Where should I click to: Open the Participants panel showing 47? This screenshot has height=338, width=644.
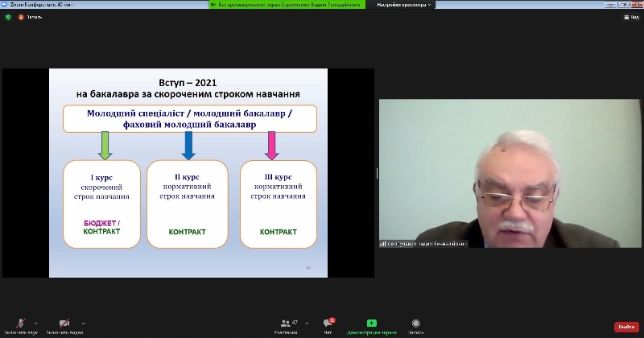coord(287,326)
